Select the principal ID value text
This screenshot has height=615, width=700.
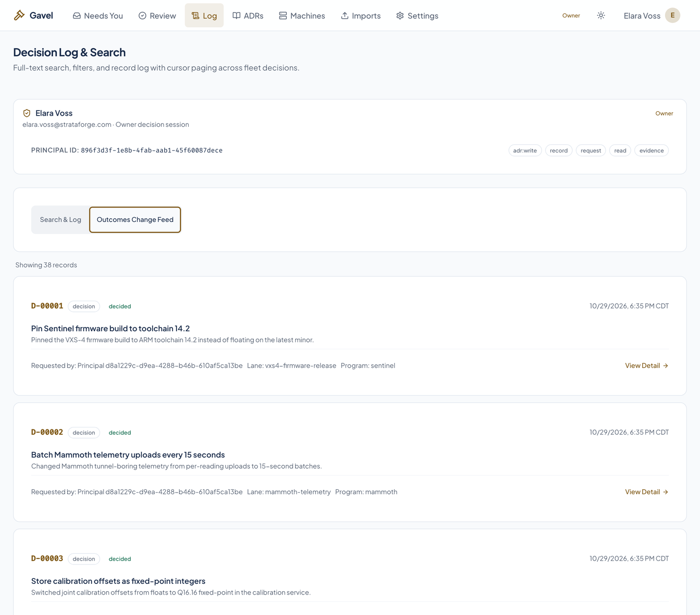(x=152, y=151)
